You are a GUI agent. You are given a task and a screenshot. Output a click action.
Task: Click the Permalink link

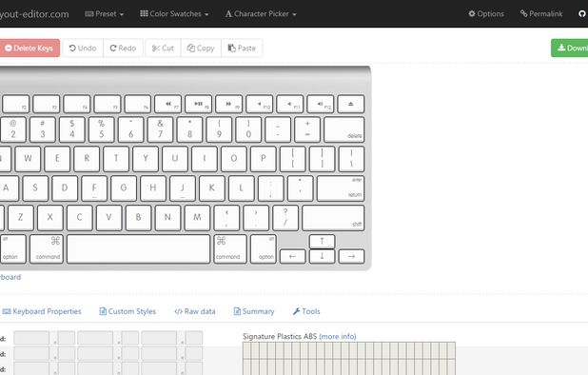point(541,14)
